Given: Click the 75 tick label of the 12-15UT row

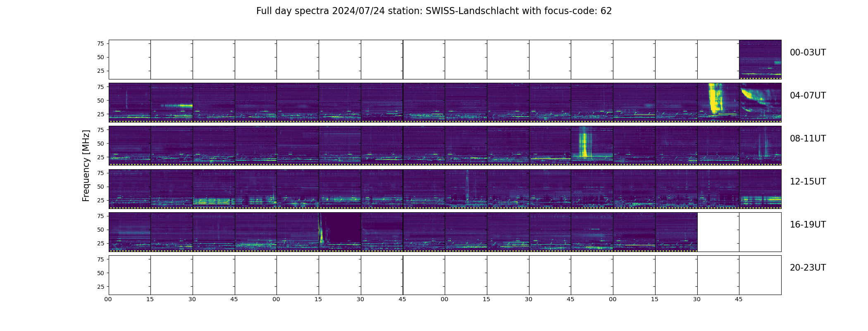Looking at the screenshot, I should click(x=100, y=173).
